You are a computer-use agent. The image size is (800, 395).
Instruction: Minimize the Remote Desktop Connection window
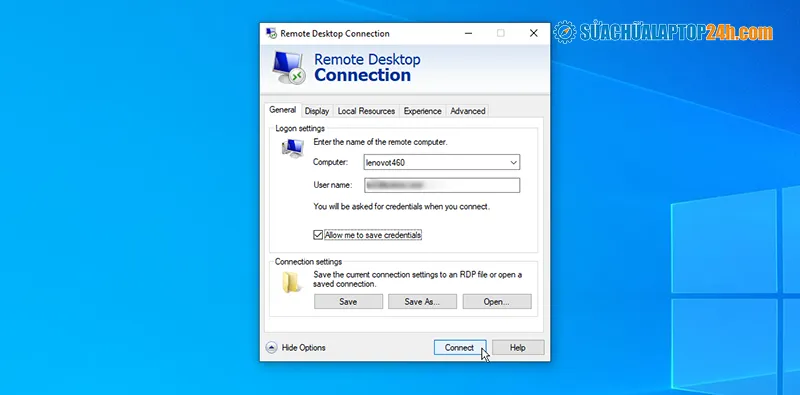pyautogui.click(x=468, y=33)
